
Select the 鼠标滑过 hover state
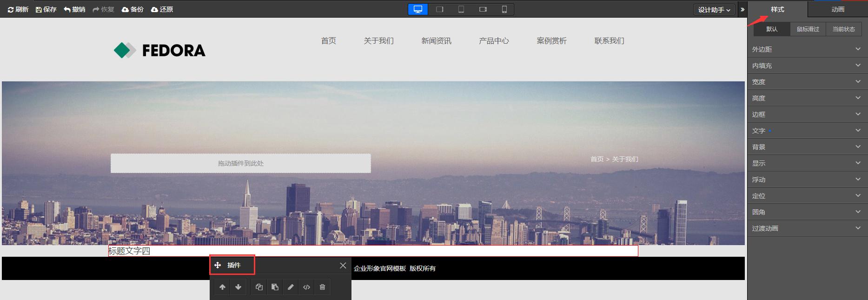[x=808, y=29]
